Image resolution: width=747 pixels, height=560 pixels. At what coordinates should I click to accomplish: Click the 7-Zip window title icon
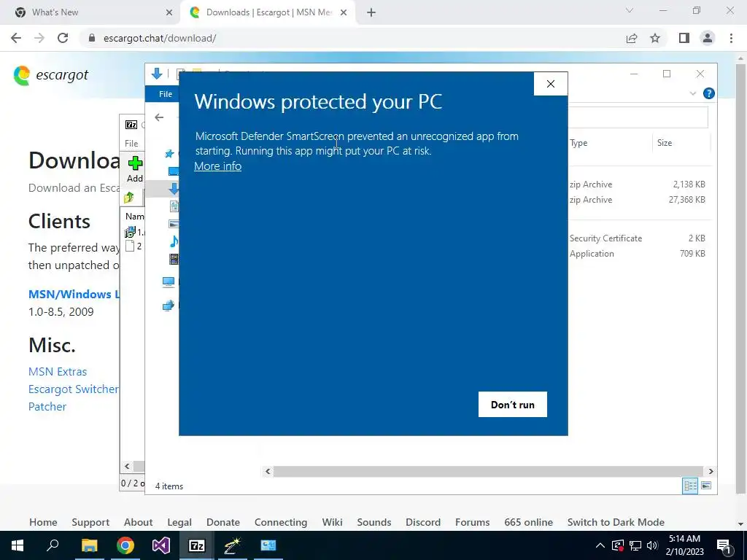coord(131,125)
